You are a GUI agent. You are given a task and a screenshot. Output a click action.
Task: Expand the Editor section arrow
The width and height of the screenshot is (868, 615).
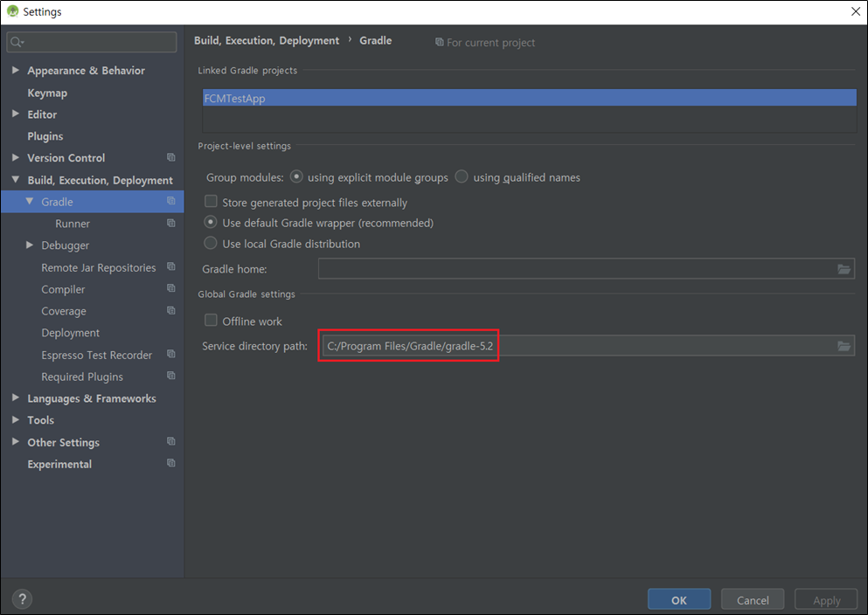coord(16,114)
